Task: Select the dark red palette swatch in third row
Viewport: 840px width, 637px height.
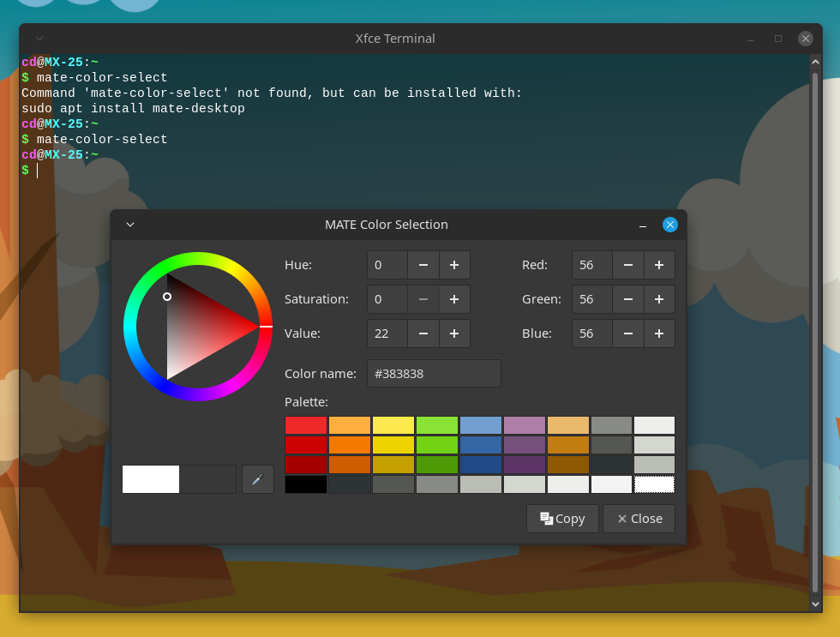Action: pyautogui.click(x=306, y=465)
